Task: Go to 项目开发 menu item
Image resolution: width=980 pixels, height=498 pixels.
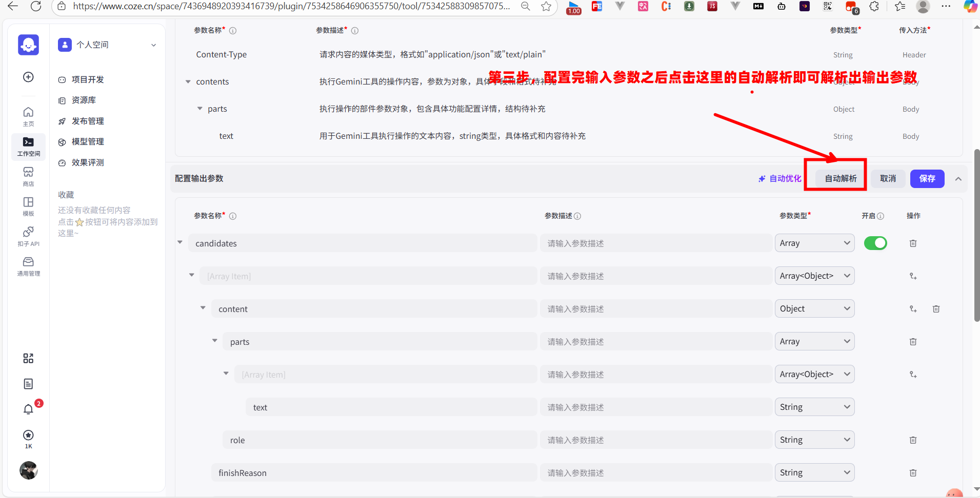Action: point(88,79)
